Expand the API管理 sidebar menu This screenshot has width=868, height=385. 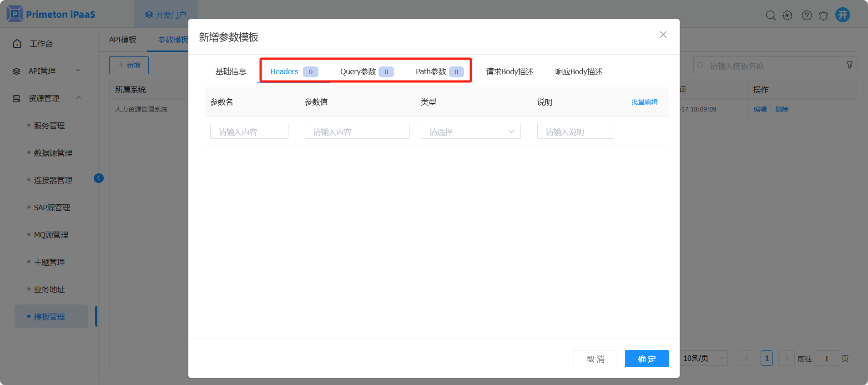(48, 71)
